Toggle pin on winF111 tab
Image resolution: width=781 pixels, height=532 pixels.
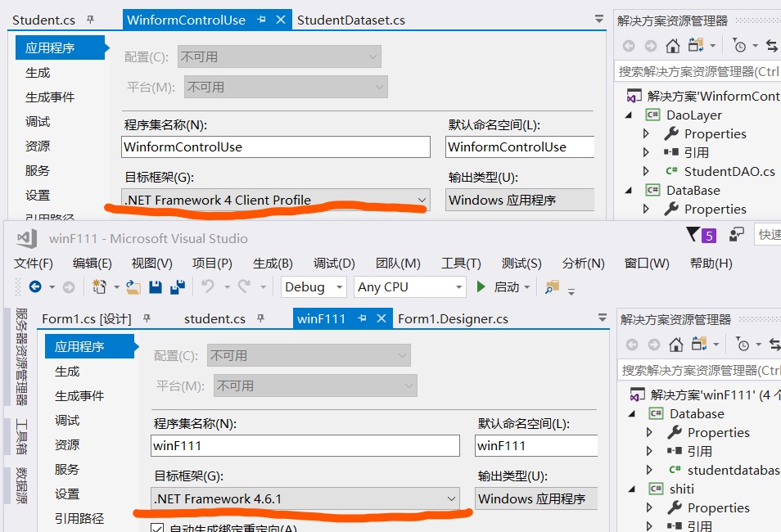coord(362,318)
